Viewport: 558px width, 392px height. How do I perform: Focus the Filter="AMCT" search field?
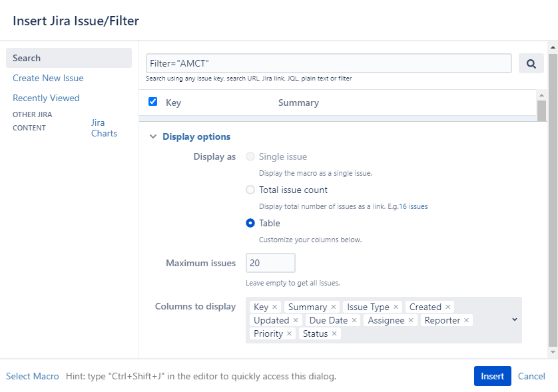click(x=329, y=64)
